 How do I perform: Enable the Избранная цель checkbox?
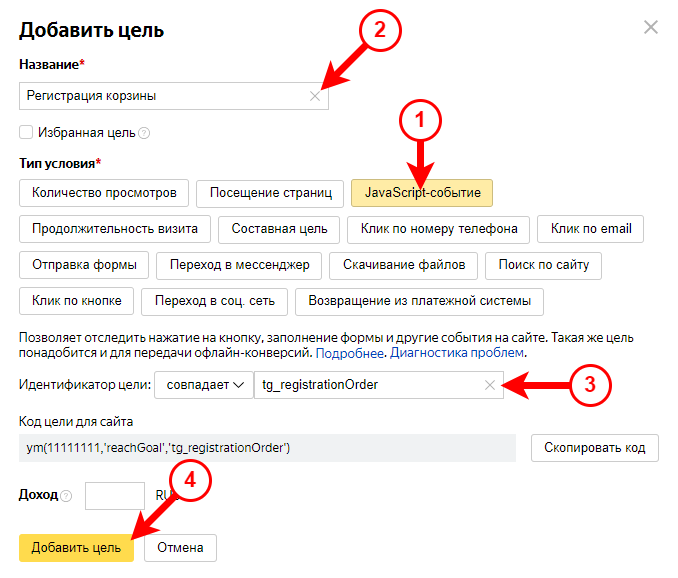coord(26,131)
